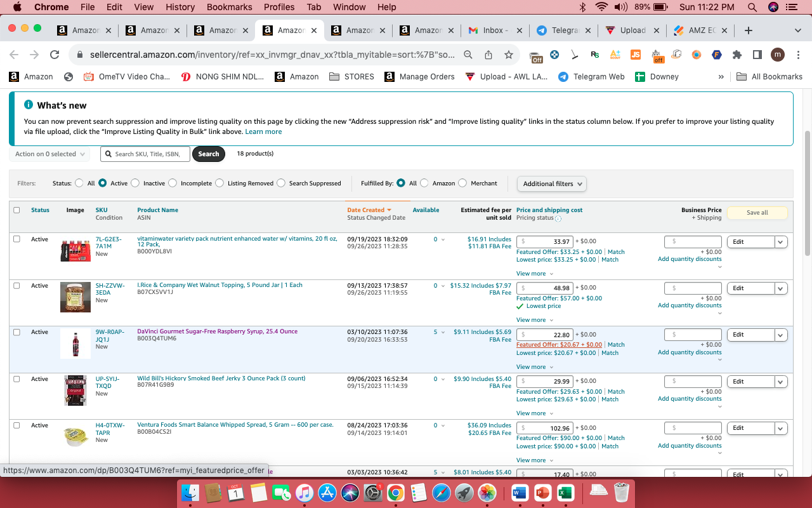
Task: Show hidden bookmarks with the chevron
Action: click(721, 76)
